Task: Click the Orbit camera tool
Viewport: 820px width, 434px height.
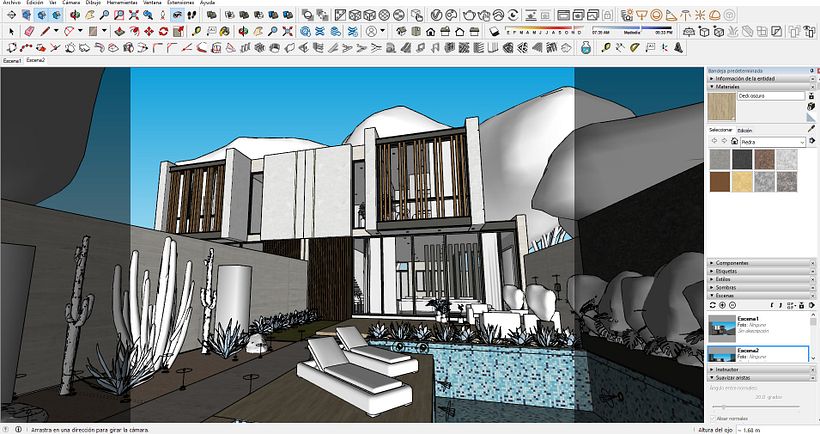Action: (74, 15)
